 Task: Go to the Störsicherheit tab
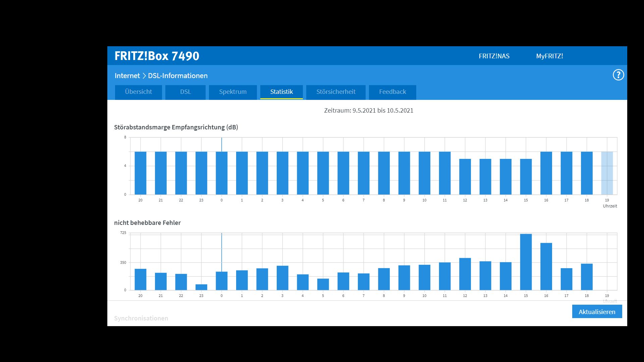pos(336,92)
